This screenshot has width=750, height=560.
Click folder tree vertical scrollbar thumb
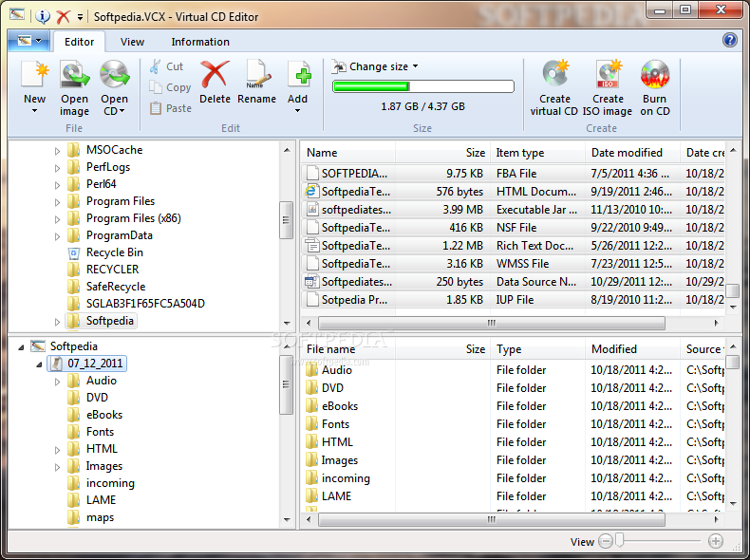[286, 220]
